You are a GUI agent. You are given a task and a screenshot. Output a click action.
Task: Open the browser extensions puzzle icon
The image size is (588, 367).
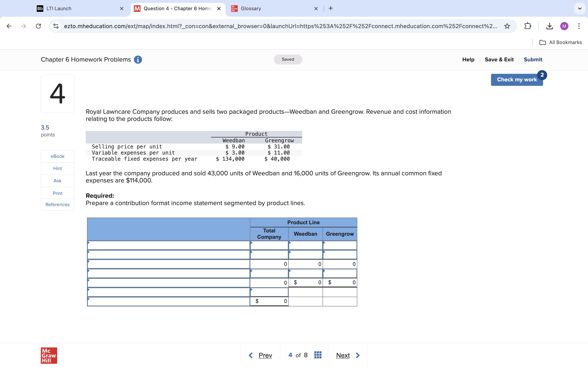point(528,26)
